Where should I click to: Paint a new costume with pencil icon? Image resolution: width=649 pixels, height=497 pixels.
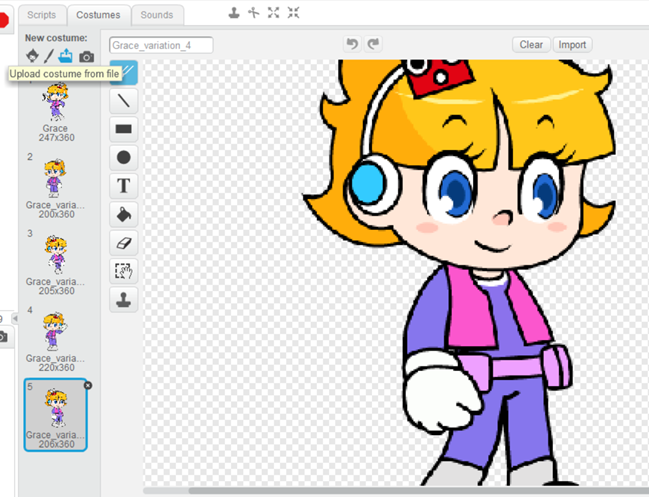point(48,56)
